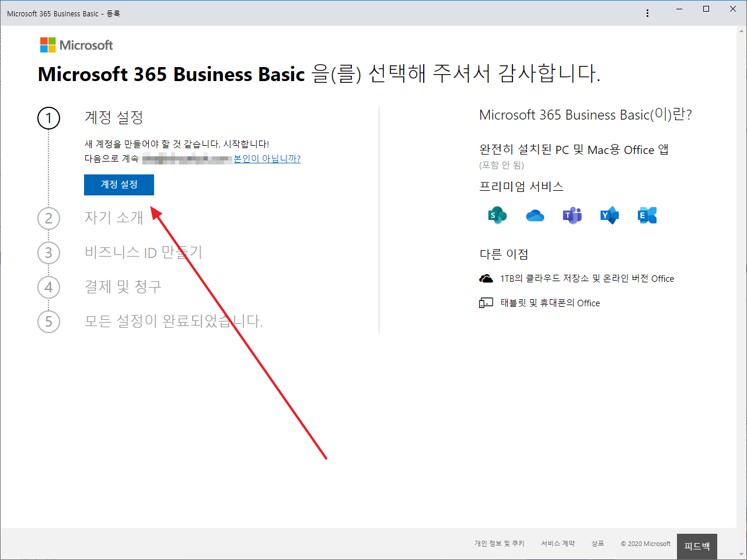This screenshot has width=747, height=560.
Task: Click the 피드백 feedback button
Action: click(x=697, y=547)
